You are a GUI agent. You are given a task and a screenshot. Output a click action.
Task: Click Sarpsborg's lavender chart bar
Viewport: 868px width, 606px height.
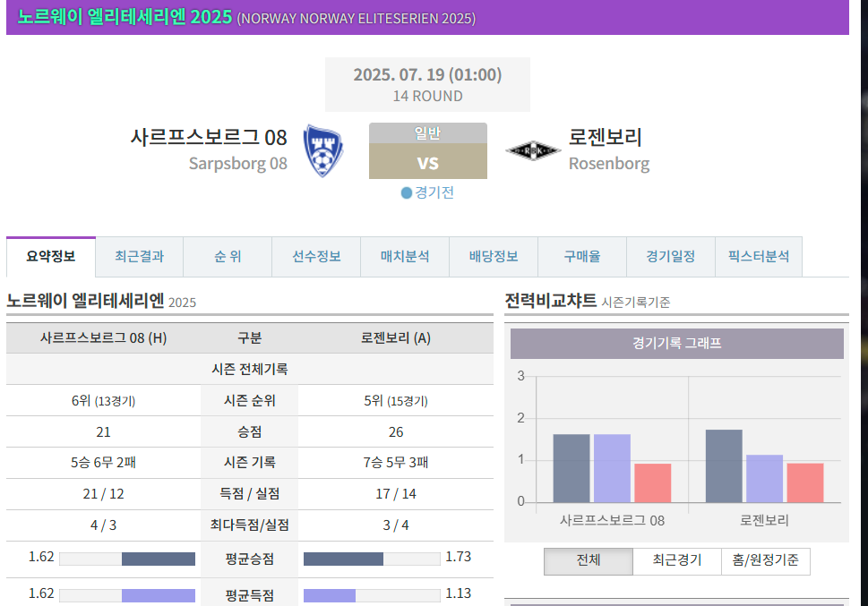[612, 468]
